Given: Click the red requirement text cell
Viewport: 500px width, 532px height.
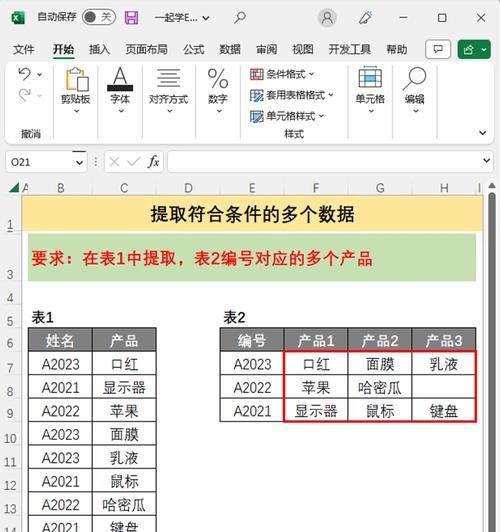Looking at the screenshot, I should [252, 258].
